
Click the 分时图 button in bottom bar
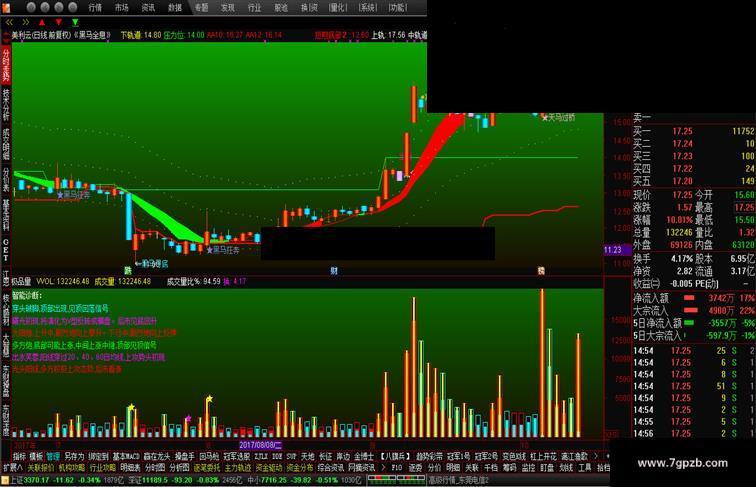[x=155, y=468]
